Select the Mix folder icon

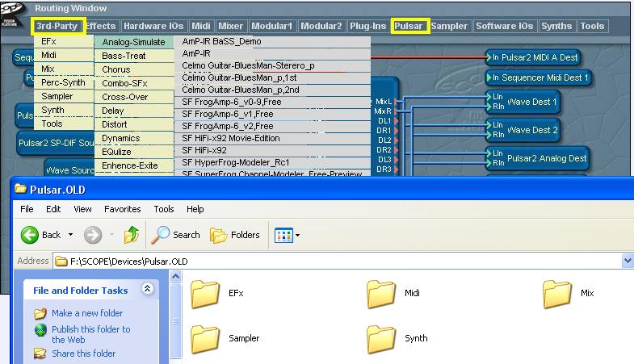pyautogui.click(x=557, y=294)
